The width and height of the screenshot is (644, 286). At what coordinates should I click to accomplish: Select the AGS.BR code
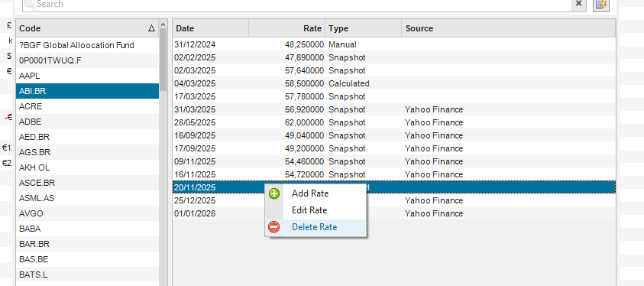click(x=87, y=152)
